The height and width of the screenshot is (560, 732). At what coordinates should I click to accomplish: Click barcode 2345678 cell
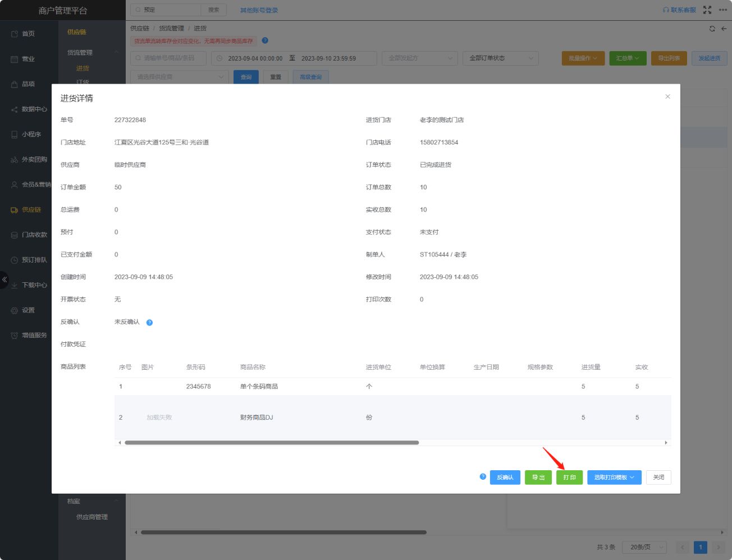click(x=199, y=387)
